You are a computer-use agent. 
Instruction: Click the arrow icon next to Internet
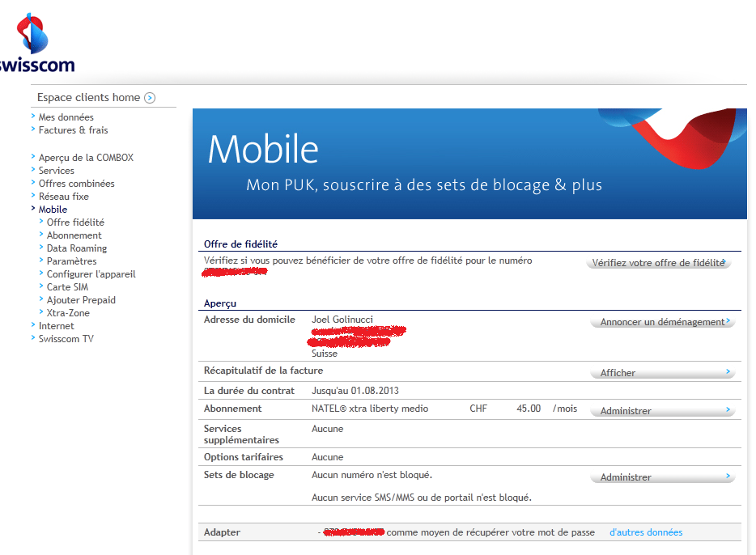pyautogui.click(x=32, y=325)
